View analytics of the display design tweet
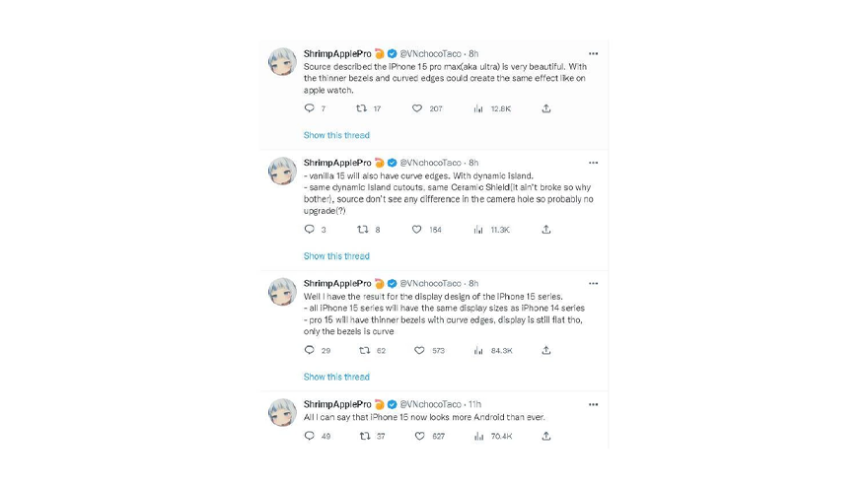Screen dimensions: 868x488 click(478, 351)
